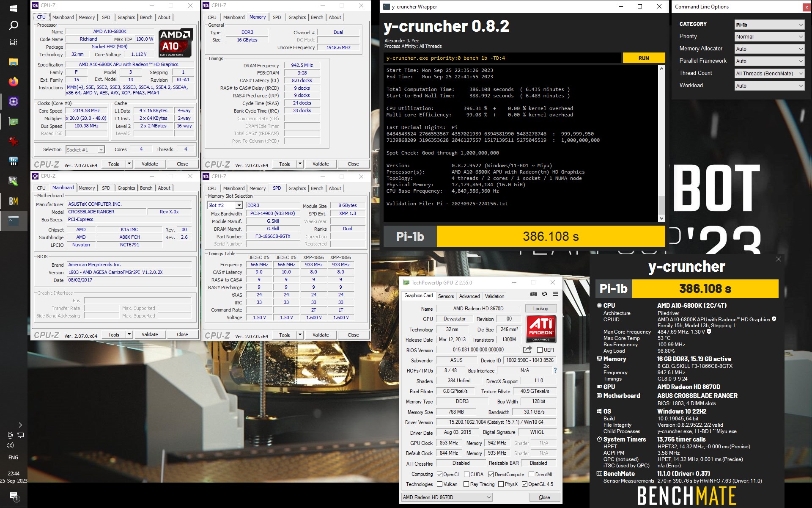Open the Windows Start menu
Image resolution: width=812 pixels, height=508 pixels.
pyautogui.click(x=14, y=8)
